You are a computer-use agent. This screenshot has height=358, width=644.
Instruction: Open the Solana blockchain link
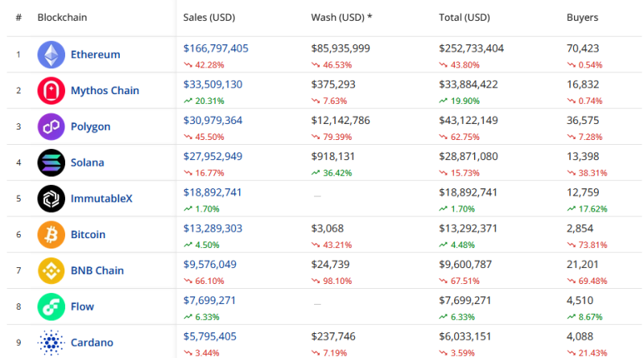pos(87,163)
